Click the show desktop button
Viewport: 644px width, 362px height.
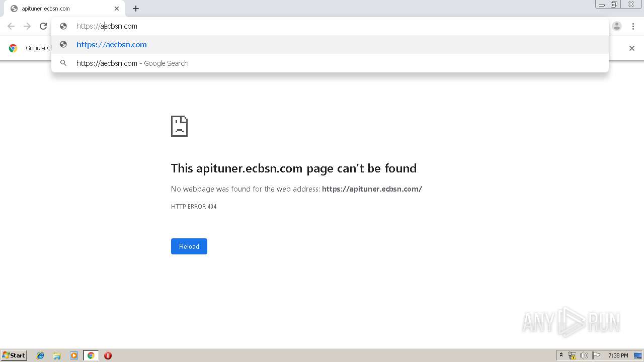[x=638, y=355]
